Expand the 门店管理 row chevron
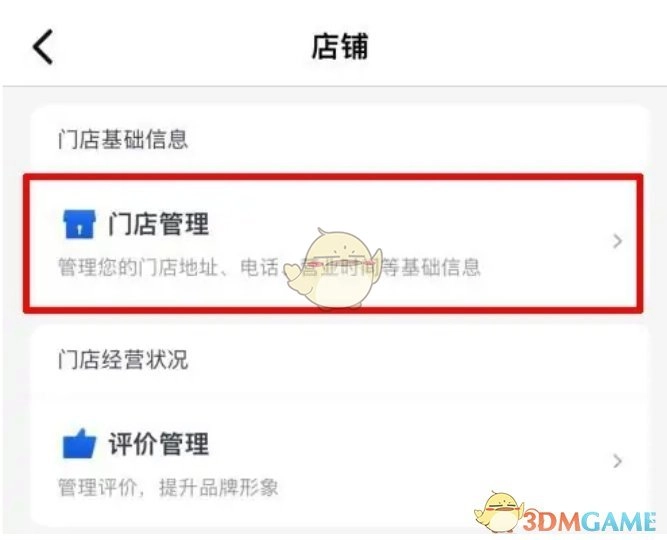This screenshot has height=540, width=667. tap(618, 241)
